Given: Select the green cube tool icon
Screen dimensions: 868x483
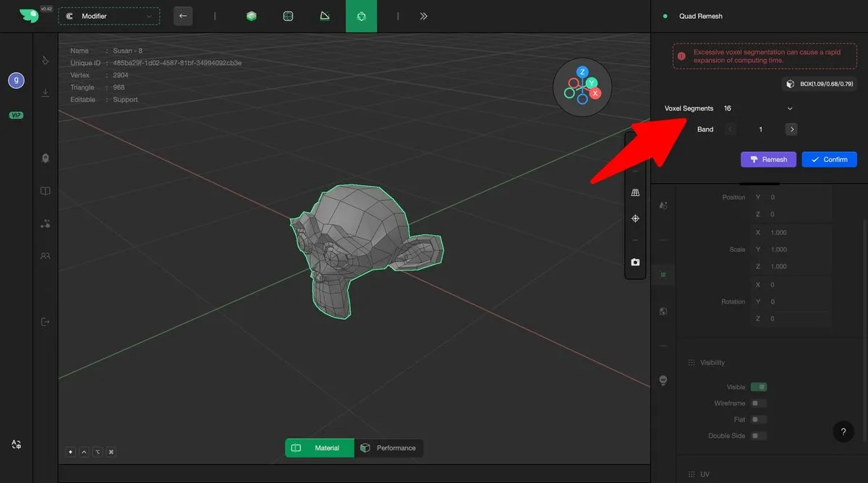Looking at the screenshot, I should (251, 16).
